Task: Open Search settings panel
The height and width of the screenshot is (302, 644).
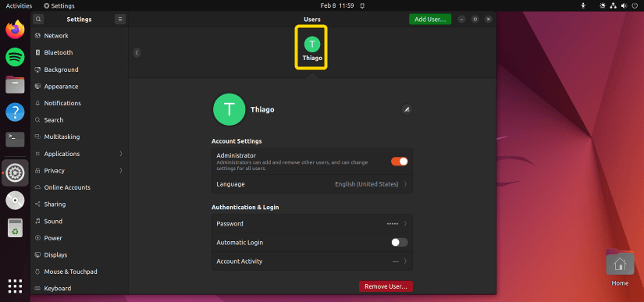Action: tap(80, 120)
